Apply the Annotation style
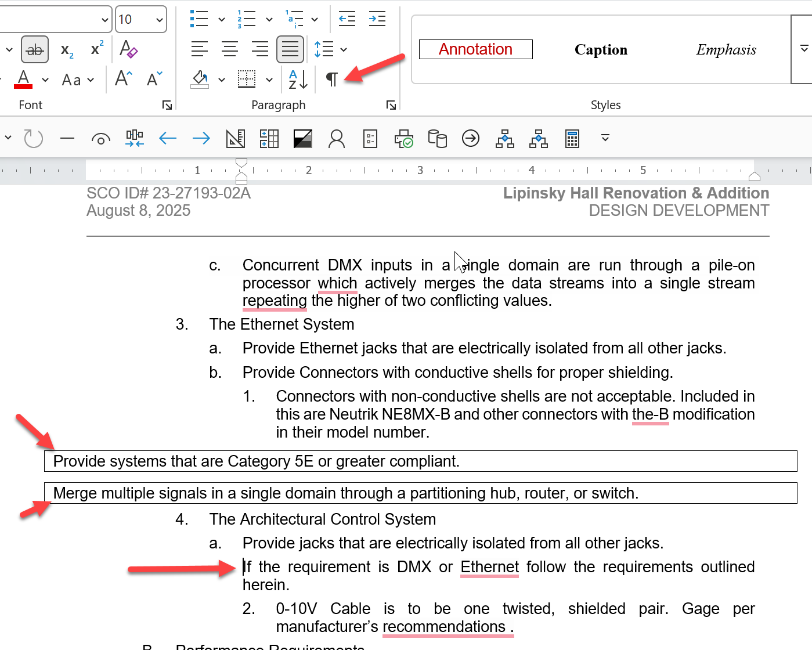This screenshot has height=650, width=812. 475,49
